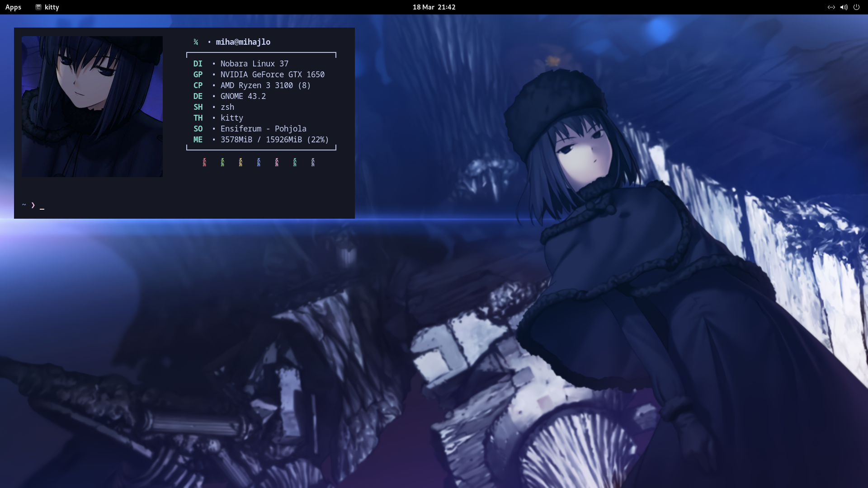
Task: Click the ¾ glyph before miha@mihajlo
Action: (x=196, y=42)
